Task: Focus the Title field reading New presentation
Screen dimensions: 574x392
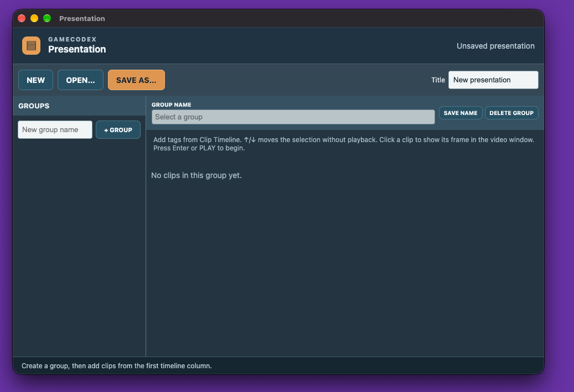Action: (493, 80)
